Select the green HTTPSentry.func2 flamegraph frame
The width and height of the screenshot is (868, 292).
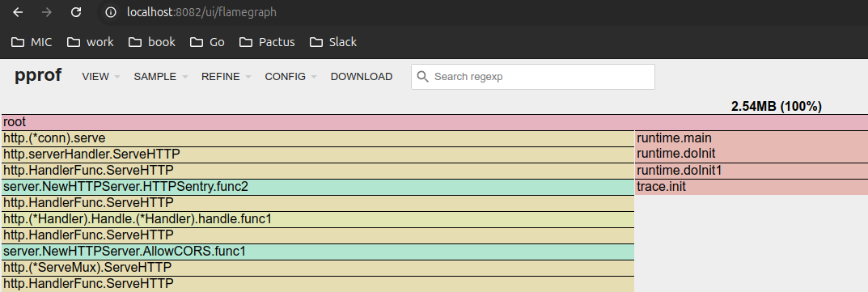point(318,187)
